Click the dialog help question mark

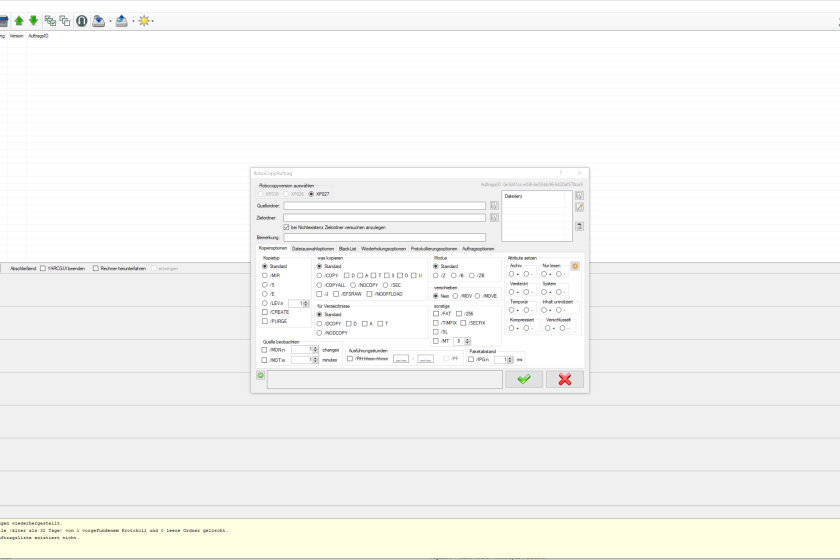click(561, 173)
